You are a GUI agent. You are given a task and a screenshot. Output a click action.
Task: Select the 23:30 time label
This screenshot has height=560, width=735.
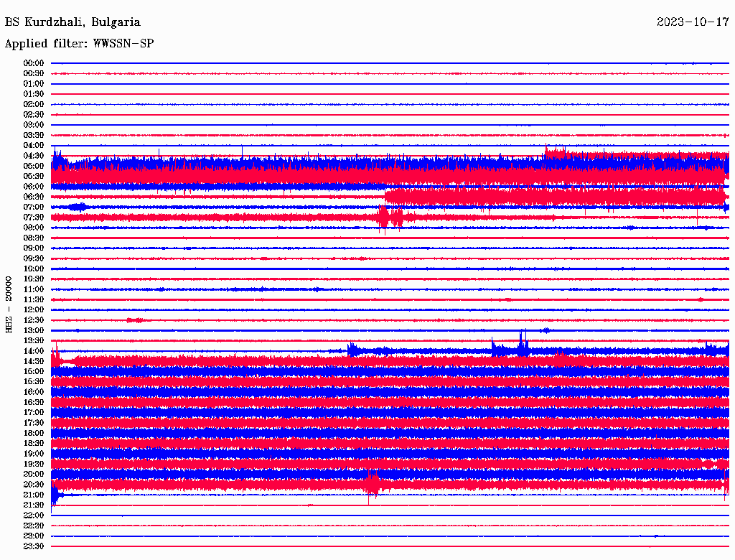coord(33,546)
